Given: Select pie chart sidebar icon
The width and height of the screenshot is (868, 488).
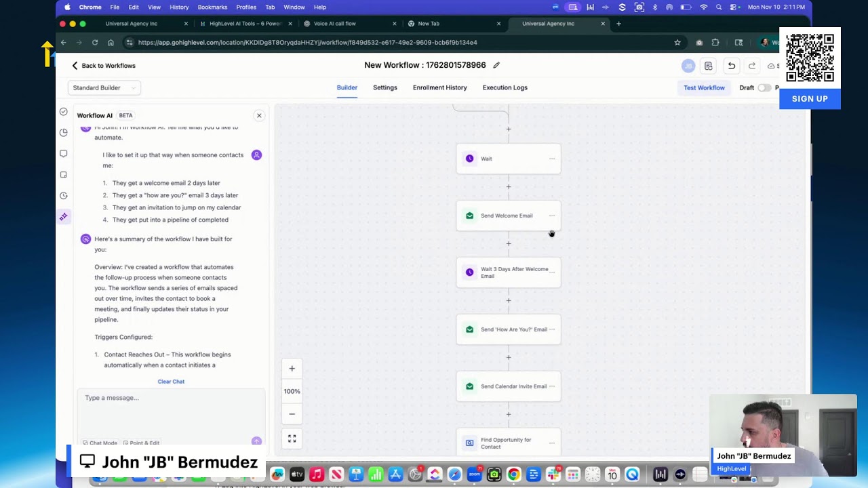Looking at the screenshot, I should pyautogui.click(x=63, y=132).
